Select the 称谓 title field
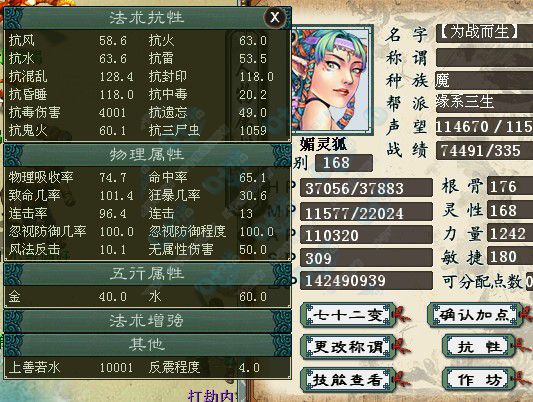This screenshot has width=533, height=402. point(484,57)
